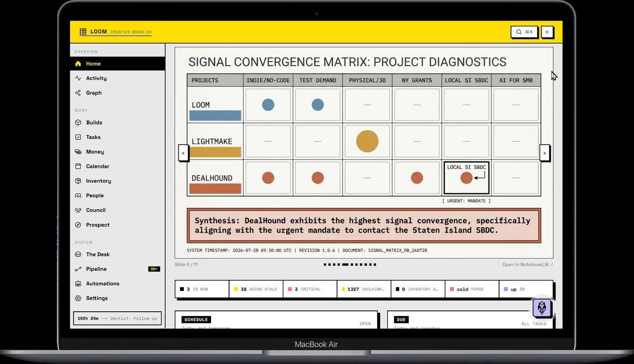Click the 1327 UNCLAIMED stat chip

pyautogui.click(x=364, y=289)
